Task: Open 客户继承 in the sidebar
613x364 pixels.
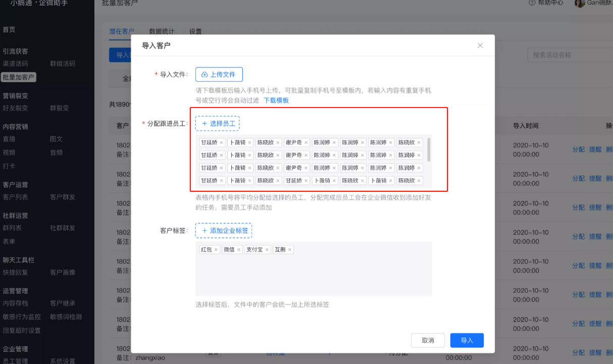Action: [63, 303]
